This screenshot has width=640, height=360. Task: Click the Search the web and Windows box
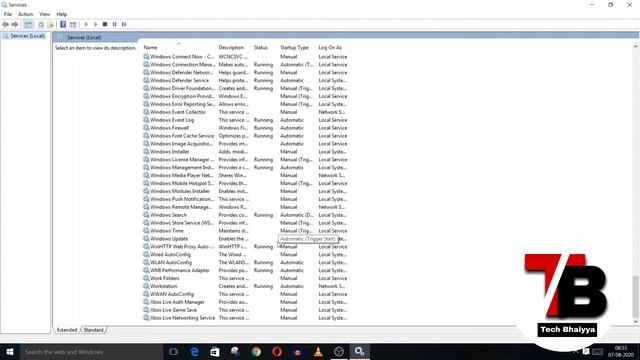(91, 352)
